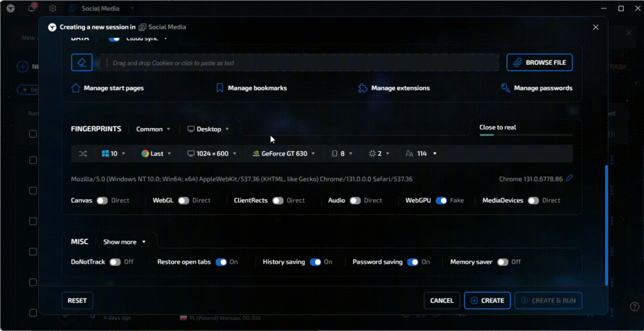This screenshot has height=331, width=644.
Task: Enable Memory saver switch
Action: 502,262
